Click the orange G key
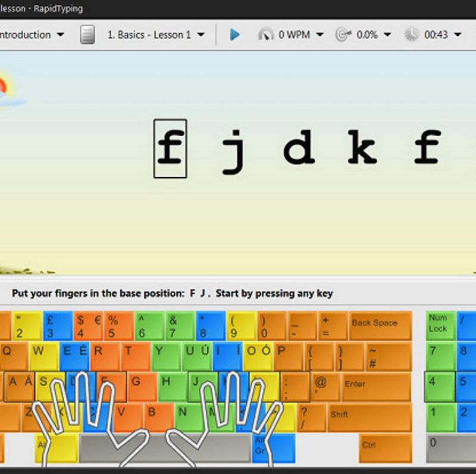Screen dimensions: 476x474 (142, 387)
